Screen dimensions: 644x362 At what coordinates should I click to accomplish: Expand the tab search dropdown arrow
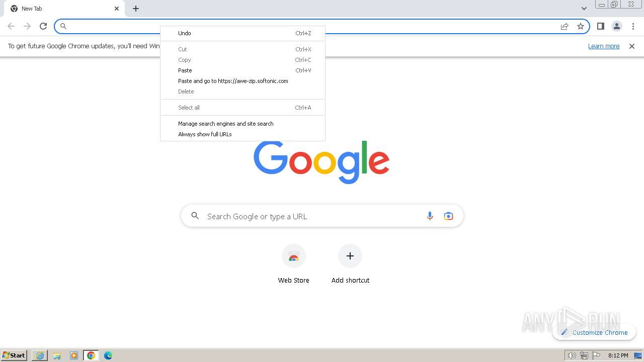(584, 9)
